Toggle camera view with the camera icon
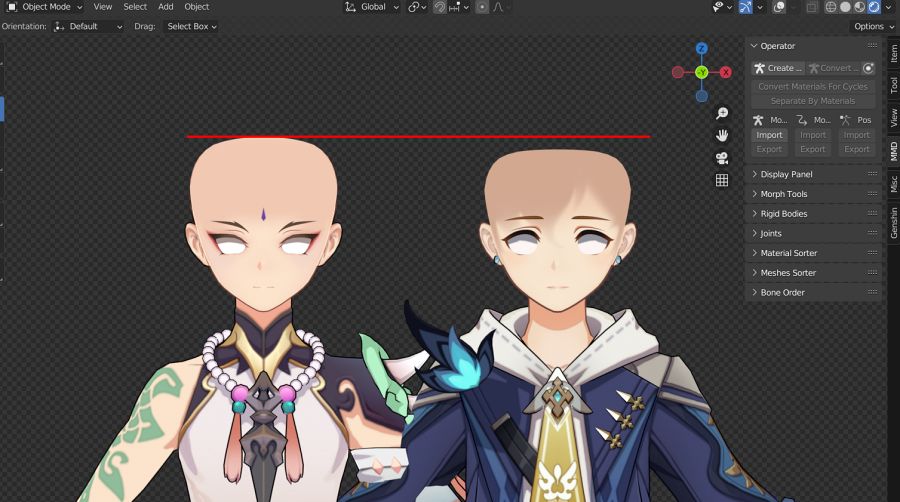The height and width of the screenshot is (502, 900). pos(722,158)
